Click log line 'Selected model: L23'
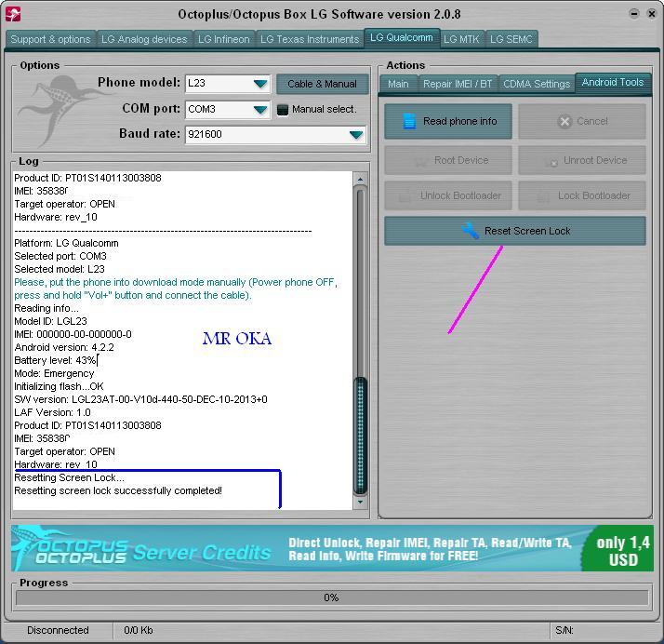 (x=60, y=269)
